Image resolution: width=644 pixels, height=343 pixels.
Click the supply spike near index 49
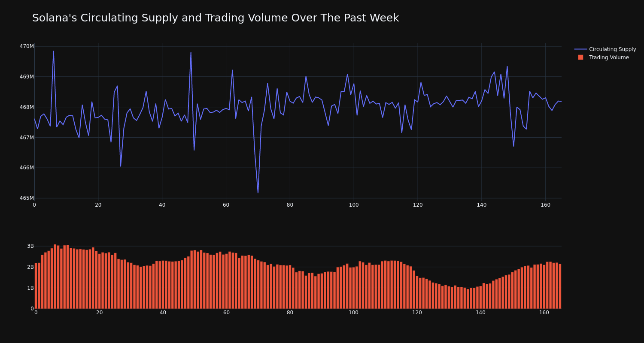point(191,53)
